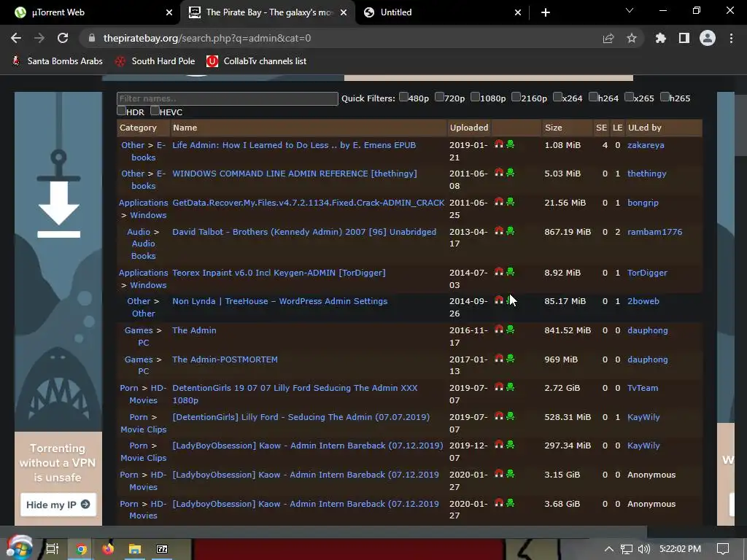Open Chrome three-dot menu
The height and width of the screenshot is (560, 747).
coord(731,38)
